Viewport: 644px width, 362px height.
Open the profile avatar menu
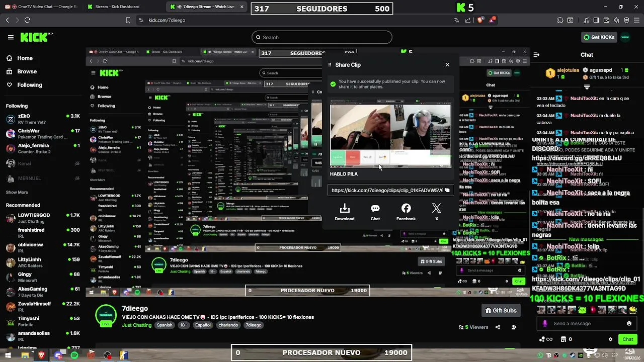625,37
